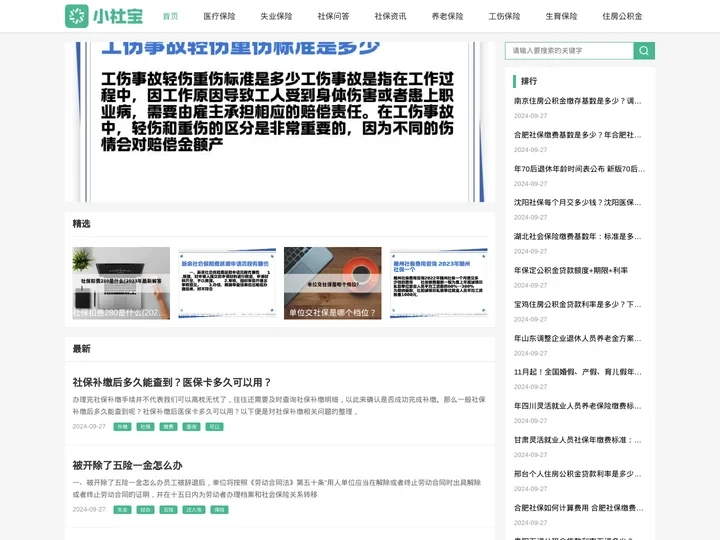Open ranking link 沈阳社保每个月交多少钱

[x=578, y=202]
